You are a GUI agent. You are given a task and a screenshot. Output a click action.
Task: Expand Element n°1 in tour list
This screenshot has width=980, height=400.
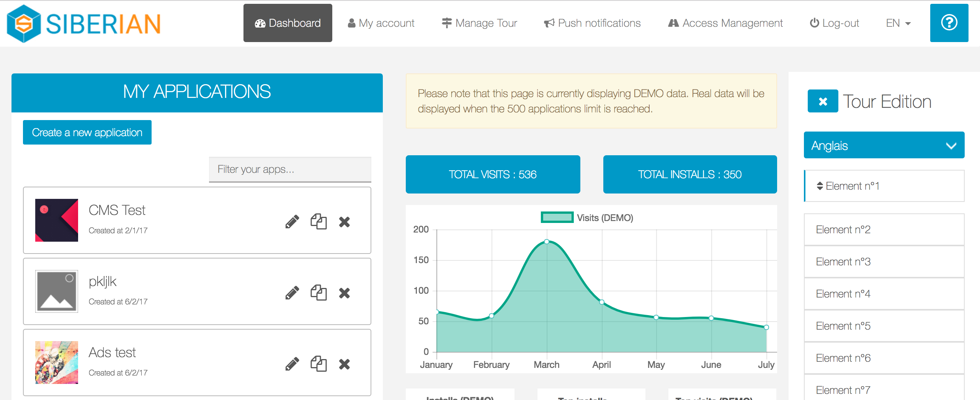[x=884, y=186]
